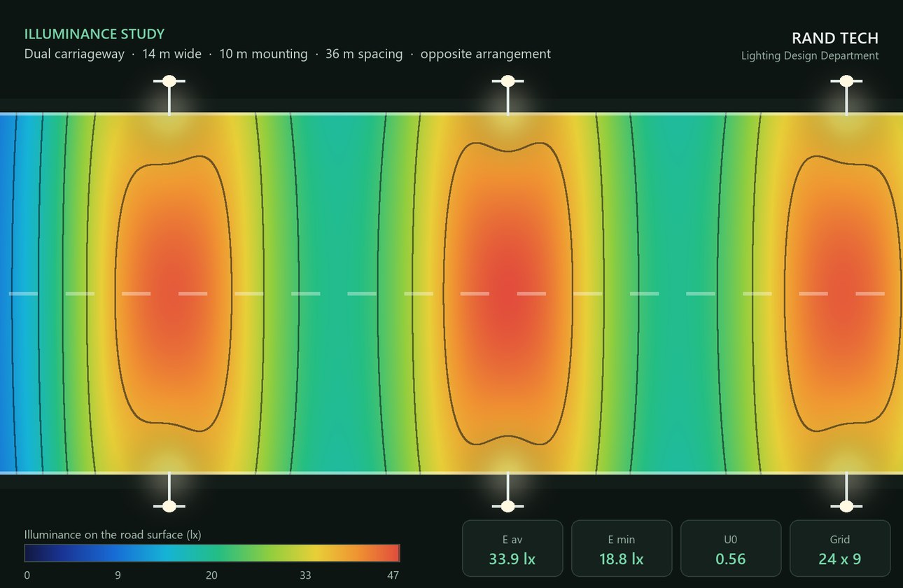Click the Lighting Design Department label
The height and width of the screenshot is (588, 903).
click(810, 56)
